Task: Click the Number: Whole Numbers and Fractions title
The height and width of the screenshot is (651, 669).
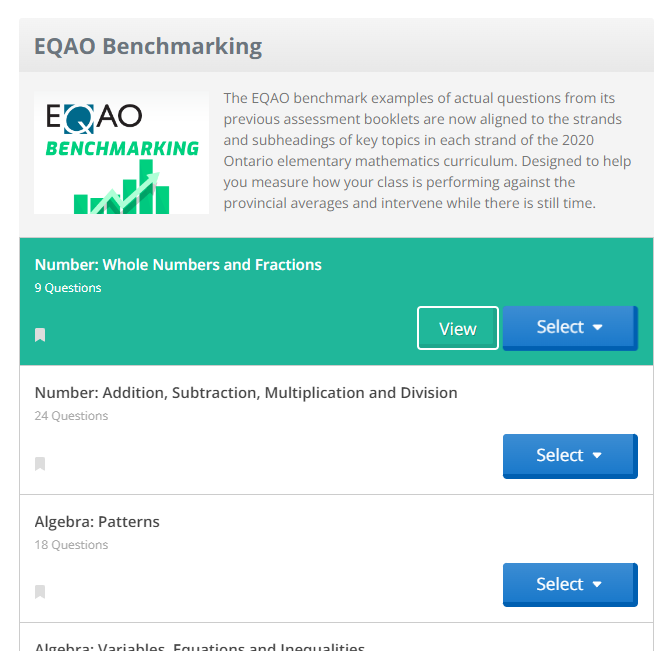Action: [178, 265]
